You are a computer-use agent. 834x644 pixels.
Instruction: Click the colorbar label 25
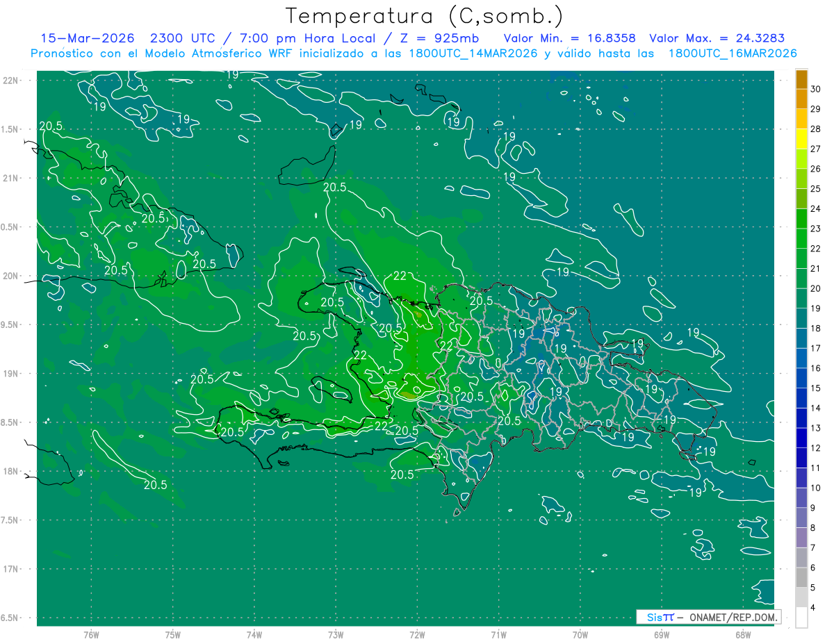[815, 188]
